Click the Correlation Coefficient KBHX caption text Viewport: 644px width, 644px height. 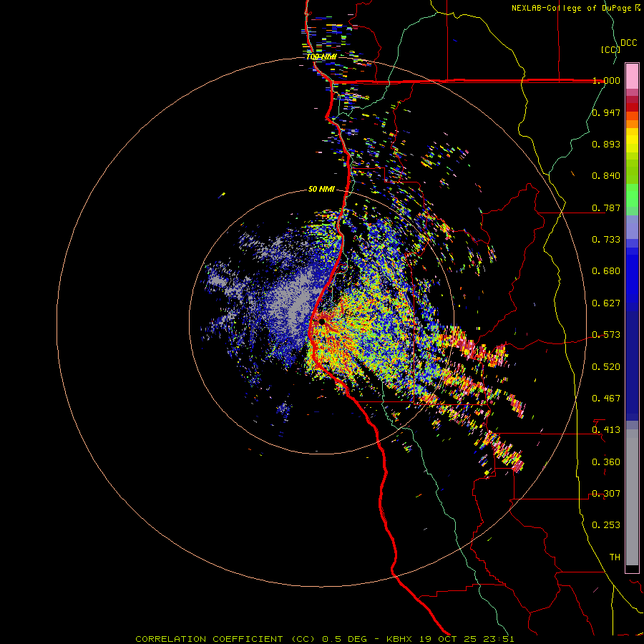[x=325, y=639]
